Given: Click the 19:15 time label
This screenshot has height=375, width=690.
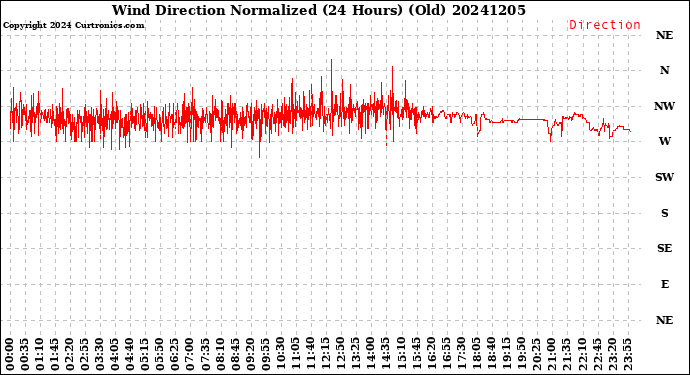Looking at the screenshot, I should pyautogui.click(x=506, y=354).
